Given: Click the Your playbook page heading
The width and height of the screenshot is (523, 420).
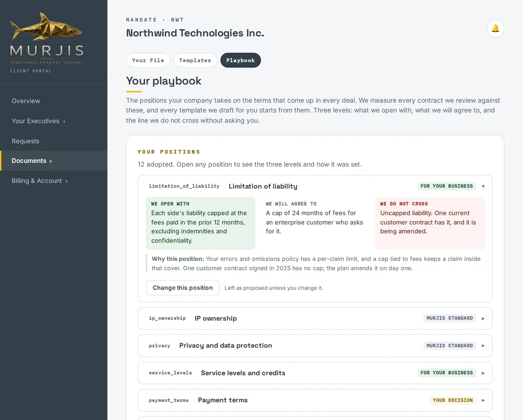Looking at the screenshot, I should click(164, 81).
